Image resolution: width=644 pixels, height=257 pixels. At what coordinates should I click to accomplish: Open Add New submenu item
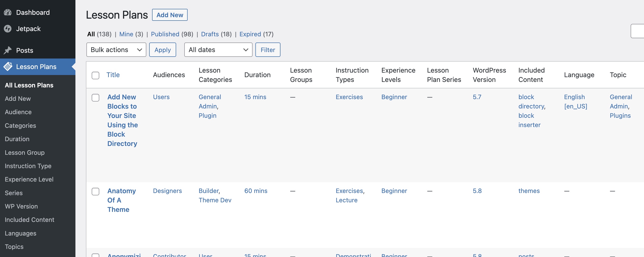click(18, 99)
